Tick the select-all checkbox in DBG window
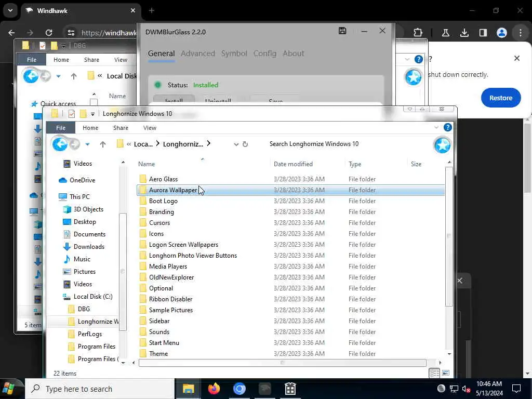The width and height of the screenshot is (532, 399). [x=94, y=101]
